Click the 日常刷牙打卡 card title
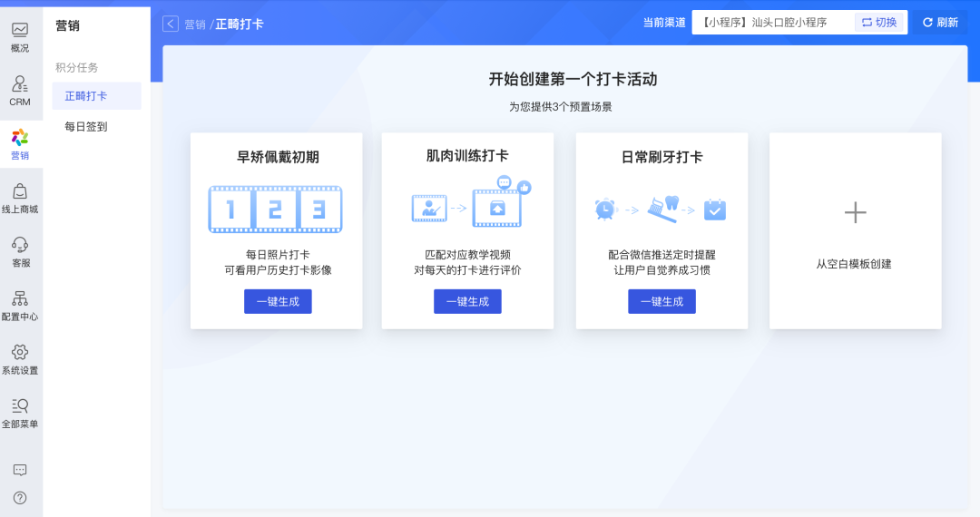The image size is (980, 517). coord(661,157)
